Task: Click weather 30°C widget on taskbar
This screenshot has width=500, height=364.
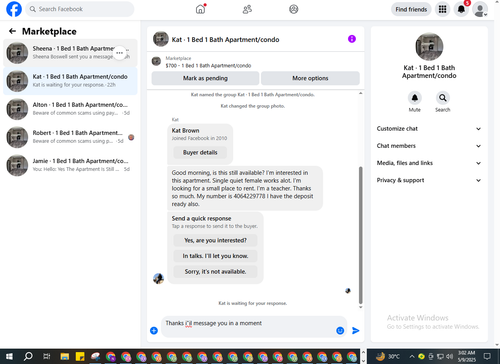Action: [388, 356]
